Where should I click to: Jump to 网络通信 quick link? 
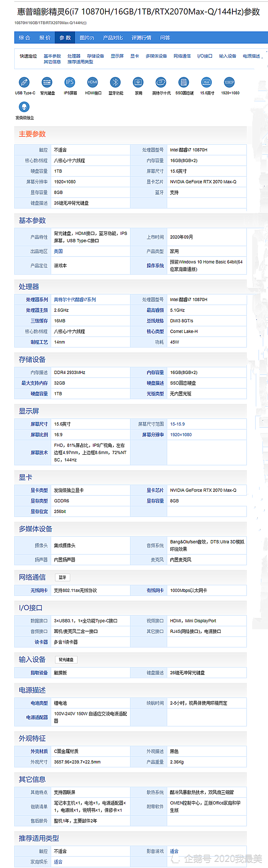[x=182, y=56]
